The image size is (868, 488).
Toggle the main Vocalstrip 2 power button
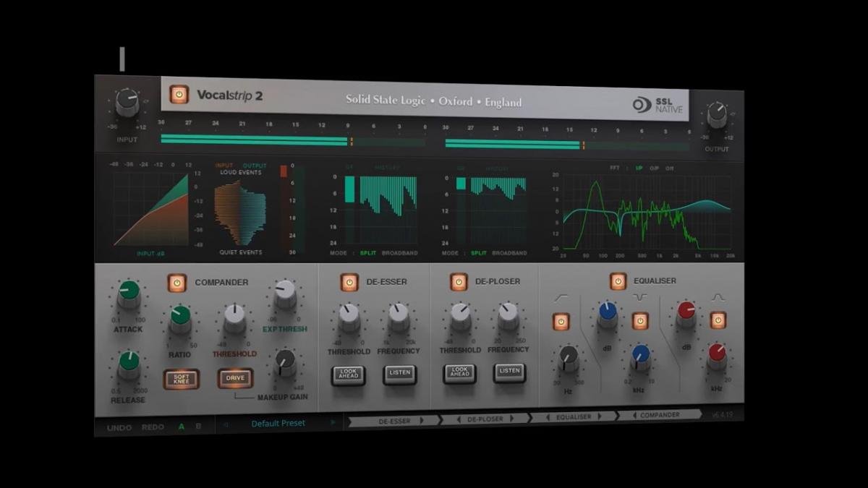pos(179,94)
